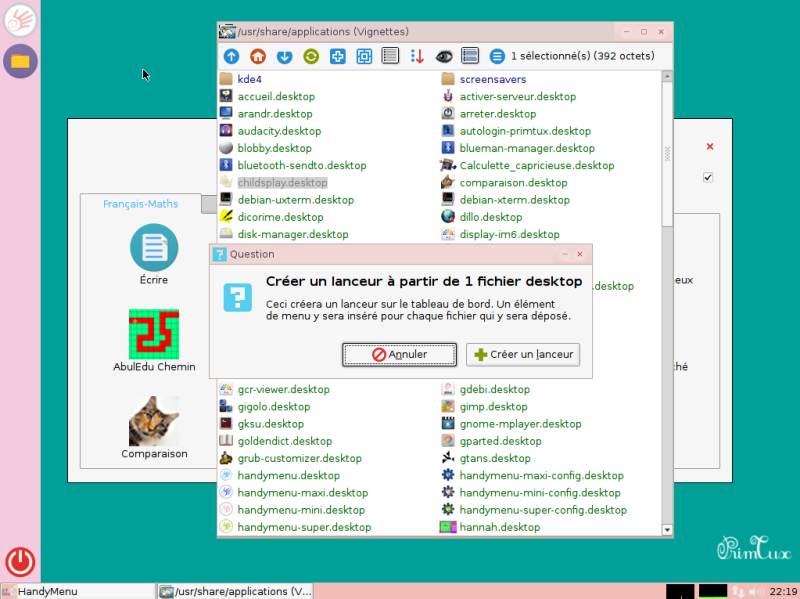The height and width of the screenshot is (599, 800).
Task: Open the Comparaison cat icon
Action: tap(154, 421)
